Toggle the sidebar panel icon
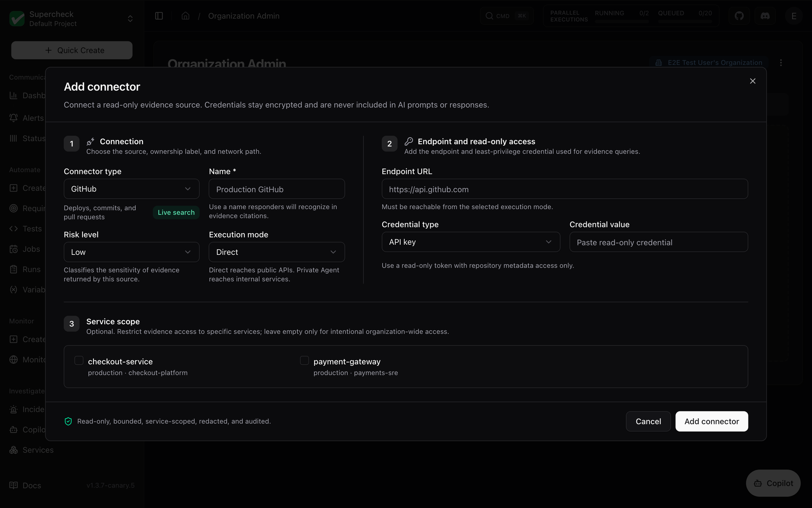 click(x=159, y=16)
